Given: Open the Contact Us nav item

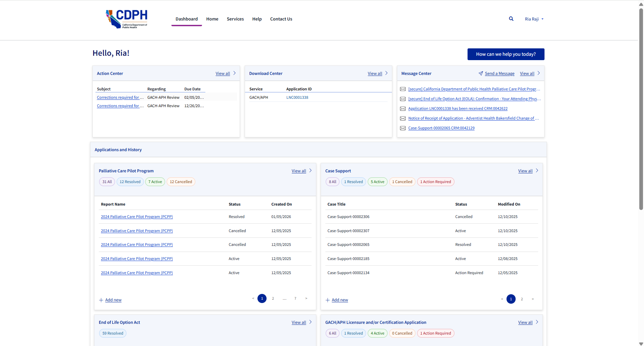Looking at the screenshot, I should click(281, 19).
